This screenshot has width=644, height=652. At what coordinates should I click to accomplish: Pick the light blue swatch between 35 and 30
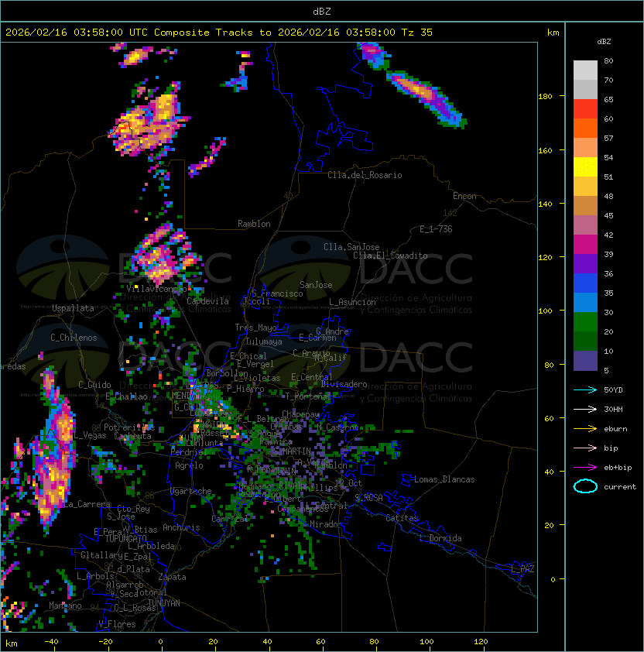coord(585,303)
